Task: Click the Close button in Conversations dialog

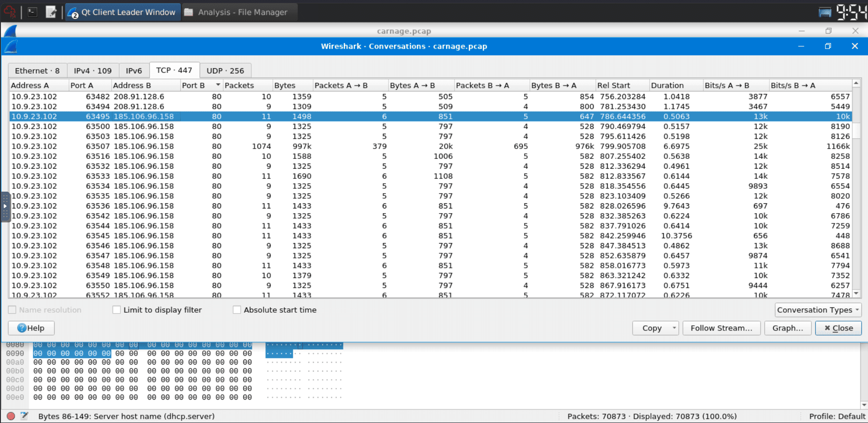Action: tap(839, 328)
